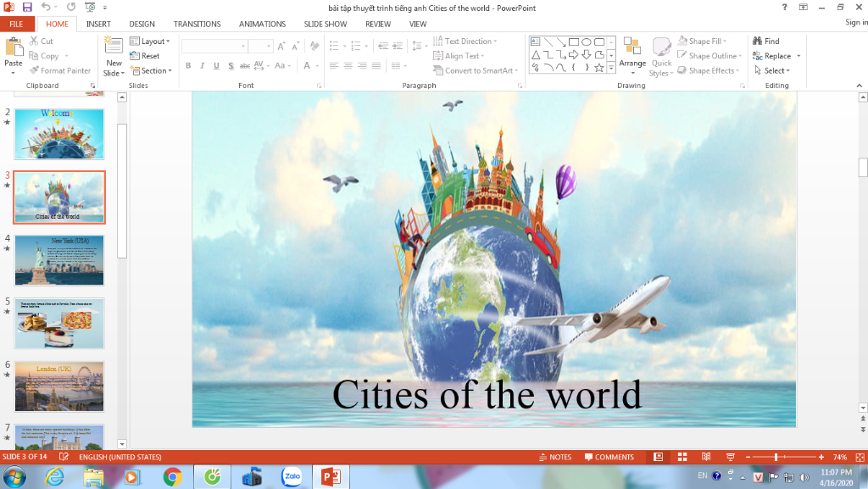The height and width of the screenshot is (489, 868).
Task: Center align the paragraph text
Action: (x=348, y=66)
